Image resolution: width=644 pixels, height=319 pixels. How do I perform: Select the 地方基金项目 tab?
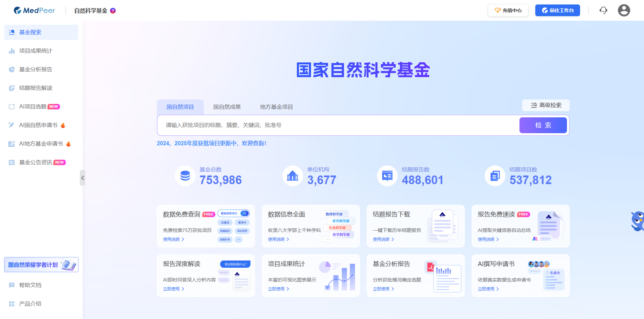[x=277, y=107]
